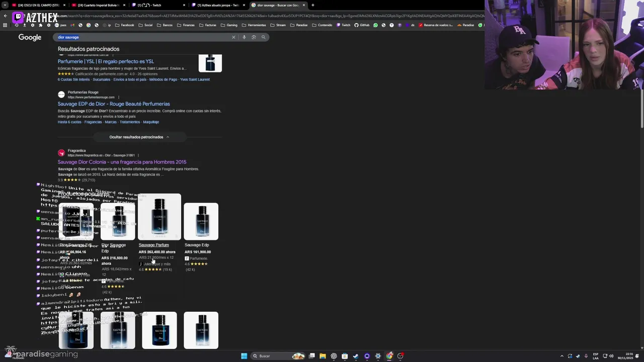Click the Sauvage Parfum product title

coord(153,245)
